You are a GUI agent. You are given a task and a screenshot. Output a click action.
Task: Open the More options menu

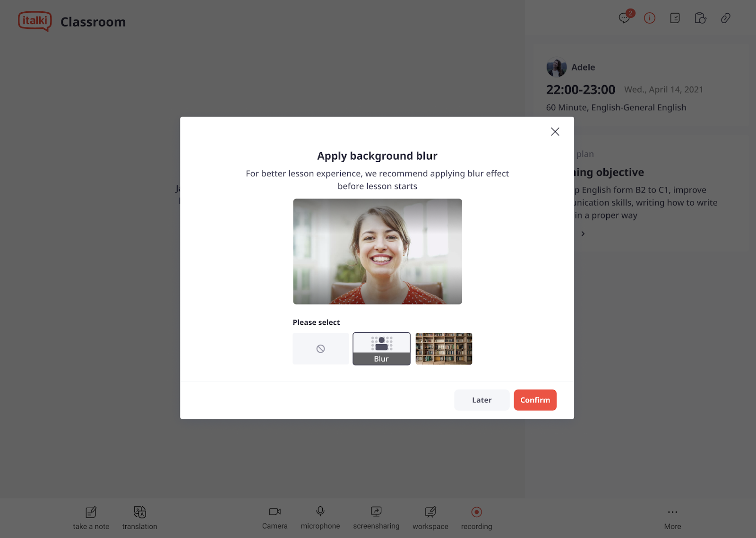tap(672, 518)
